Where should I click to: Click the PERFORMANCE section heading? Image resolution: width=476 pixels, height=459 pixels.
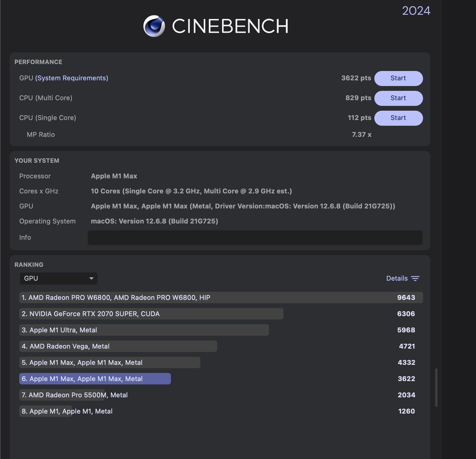click(39, 62)
